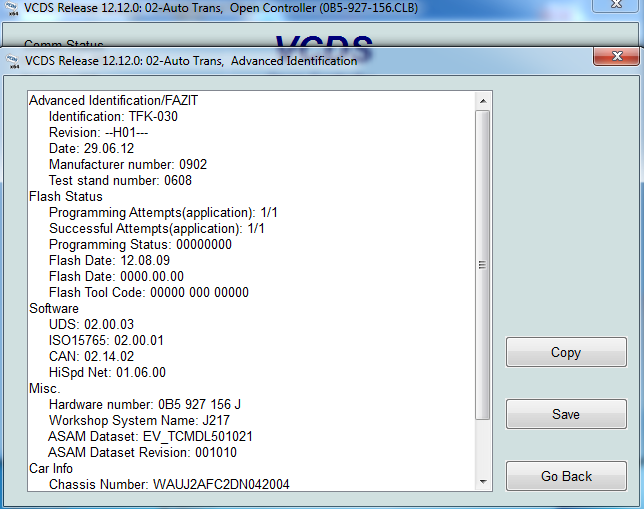Select the 'HiSpd Net: 01.06.00' line

click(107, 373)
